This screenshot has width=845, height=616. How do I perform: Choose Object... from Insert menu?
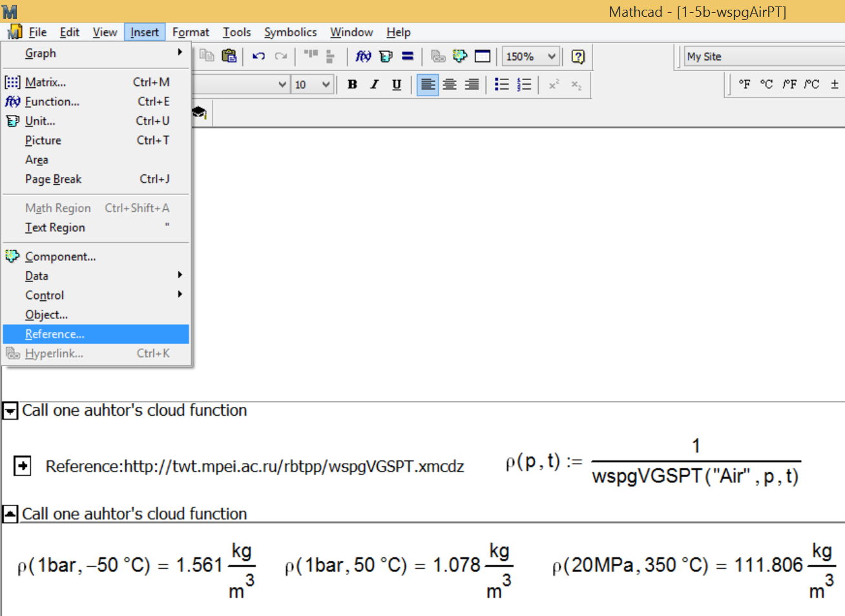[96, 314]
